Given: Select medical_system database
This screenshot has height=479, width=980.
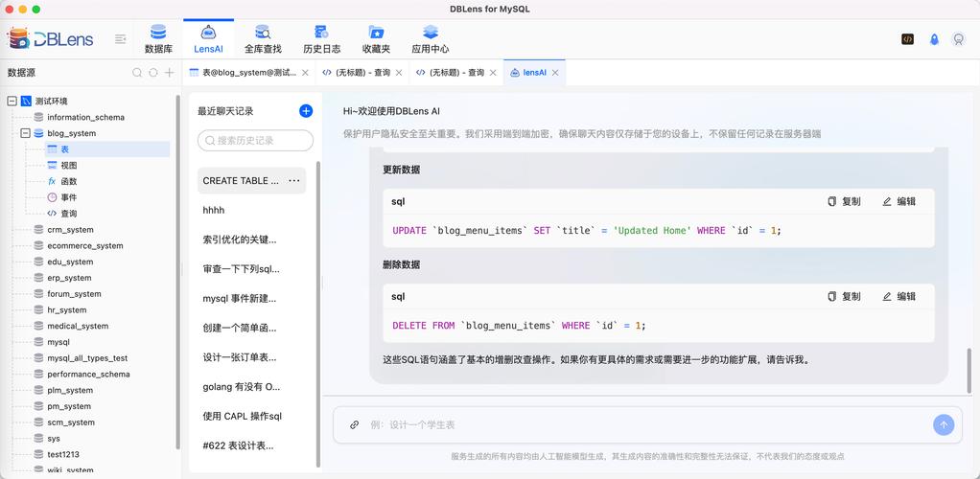Looking at the screenshot, I should click(x=78, y=326).
